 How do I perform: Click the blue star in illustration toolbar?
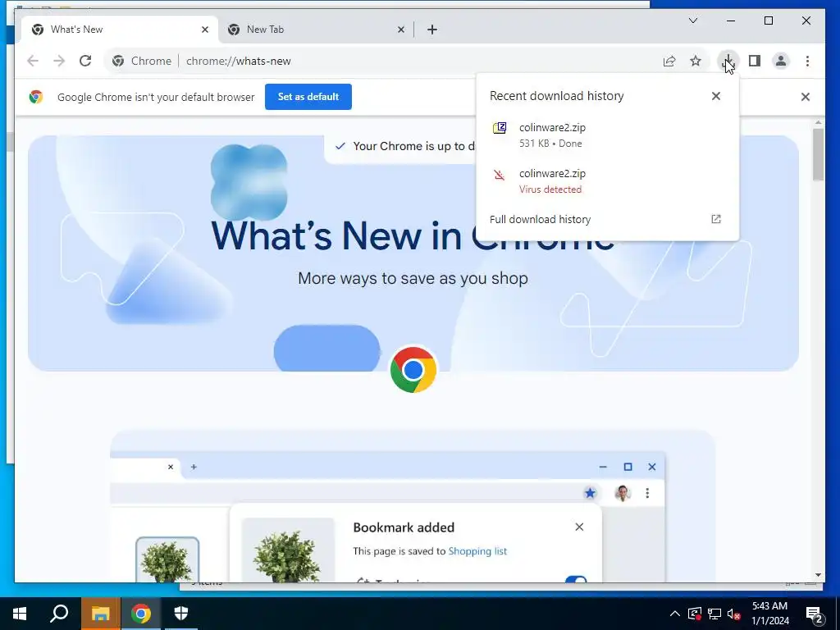pos(590,493)
